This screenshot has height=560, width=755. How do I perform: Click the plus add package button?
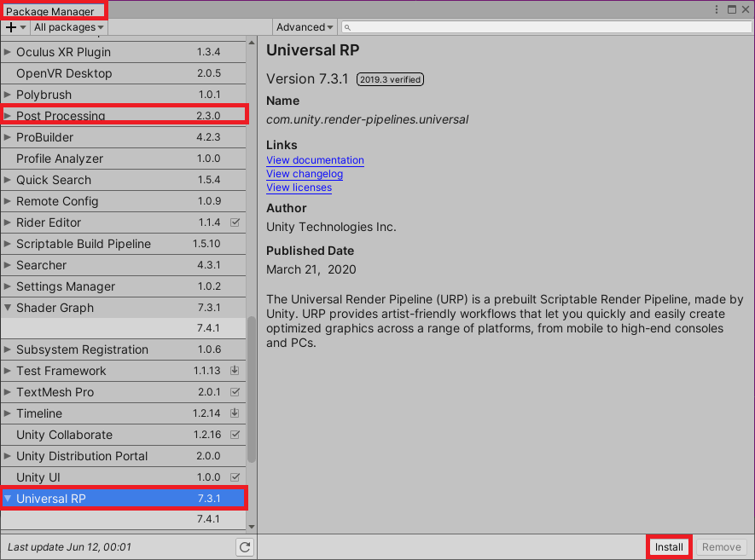click(11, 27)
